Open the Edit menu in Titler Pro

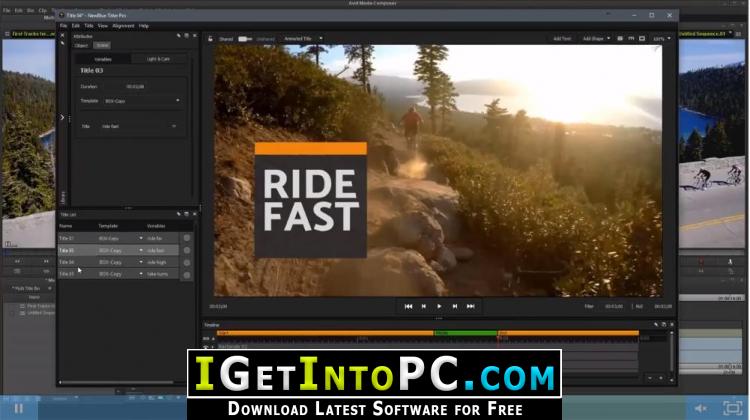click(x=76, y=26)
